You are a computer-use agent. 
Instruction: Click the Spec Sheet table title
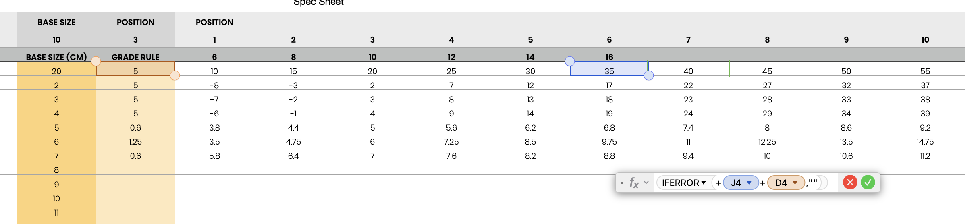pos(318,2)
